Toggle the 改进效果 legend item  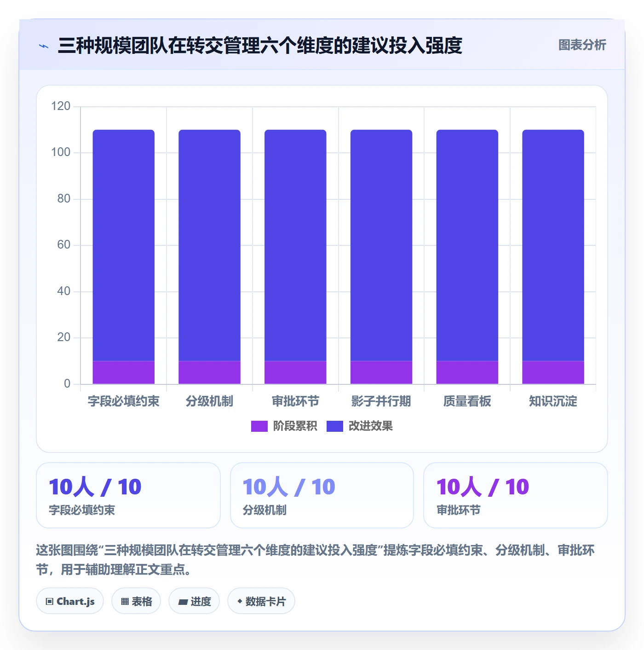point(359,426)
